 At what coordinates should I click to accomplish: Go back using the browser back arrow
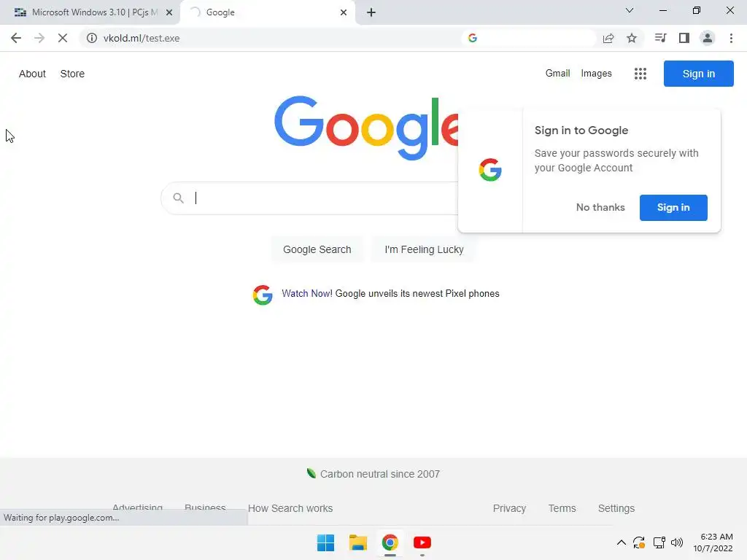(16, 38)
